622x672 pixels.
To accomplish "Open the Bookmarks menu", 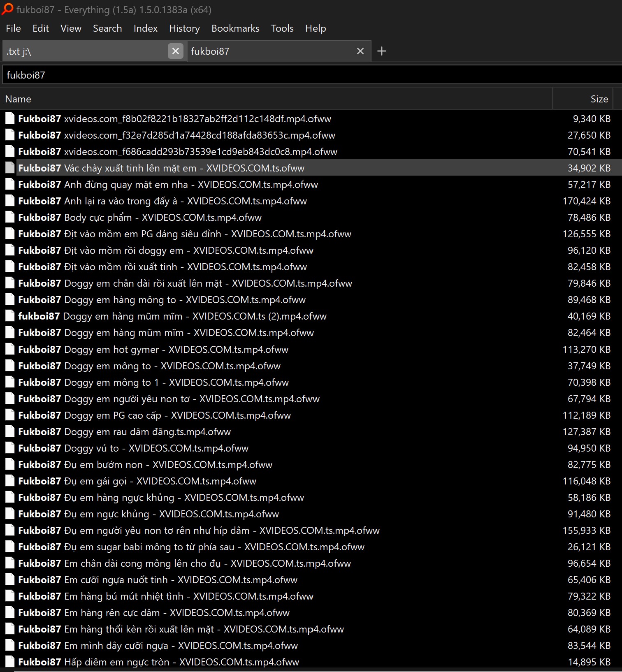I will (x=235, y=28).
